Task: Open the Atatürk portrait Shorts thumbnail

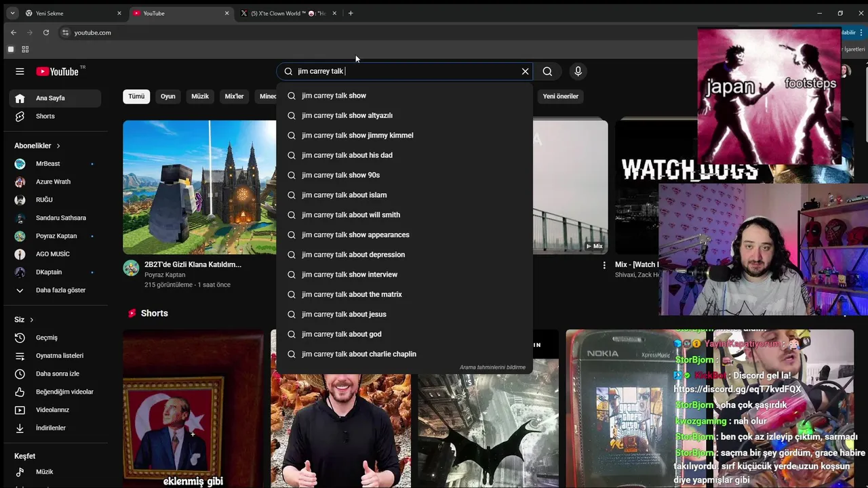Action: coord(193,409)
